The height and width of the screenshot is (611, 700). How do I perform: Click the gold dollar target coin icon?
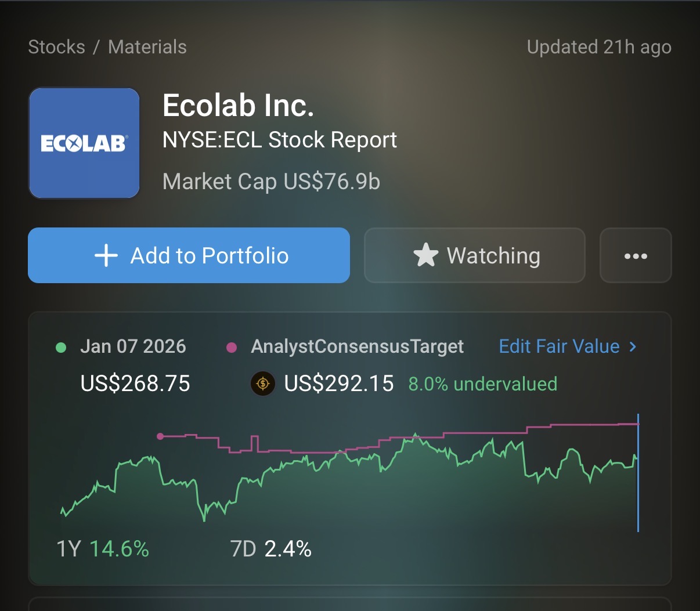262,384
